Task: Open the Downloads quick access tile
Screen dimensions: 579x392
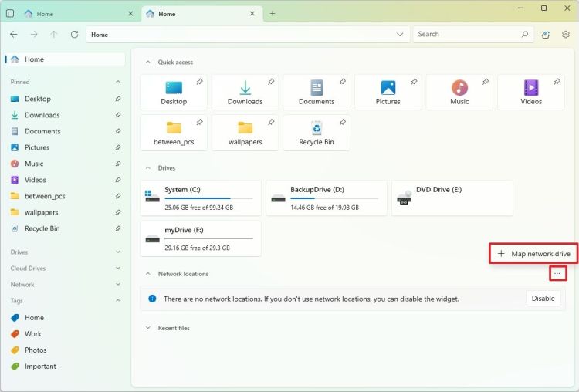Action: pos(245,92)
